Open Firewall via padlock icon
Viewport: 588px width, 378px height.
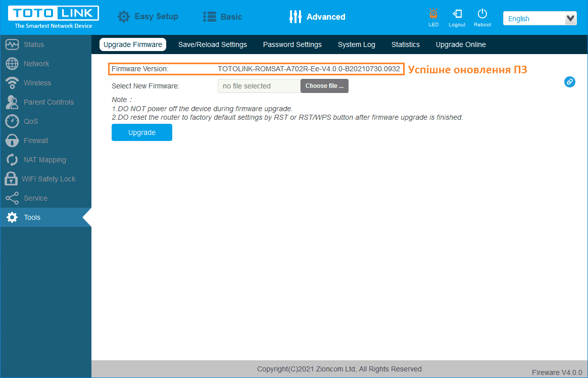coord(12,140)
